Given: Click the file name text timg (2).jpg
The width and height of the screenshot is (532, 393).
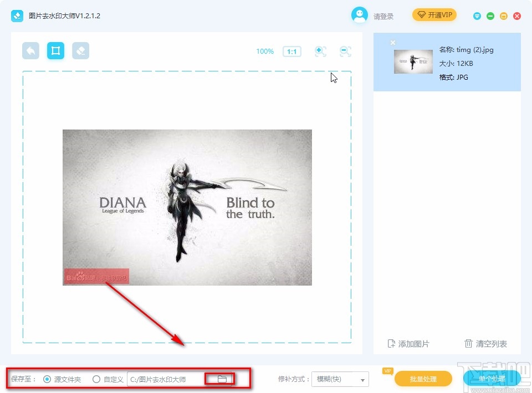Looking at the screenshot, I should (x=475, y=50).
